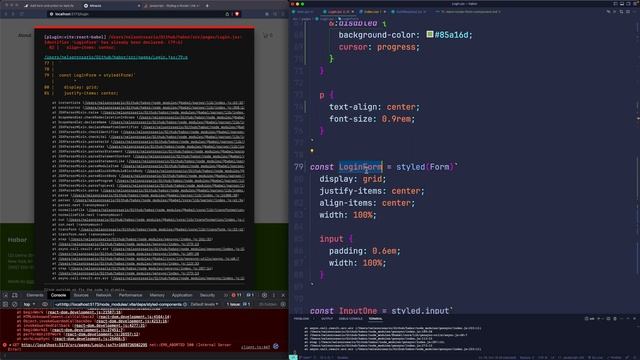Image resolution: width=640 pixels, height=360 pixels.
Task: Open the Network tab in DevTools
Action: pyautogui.click(x=103, y=295)
